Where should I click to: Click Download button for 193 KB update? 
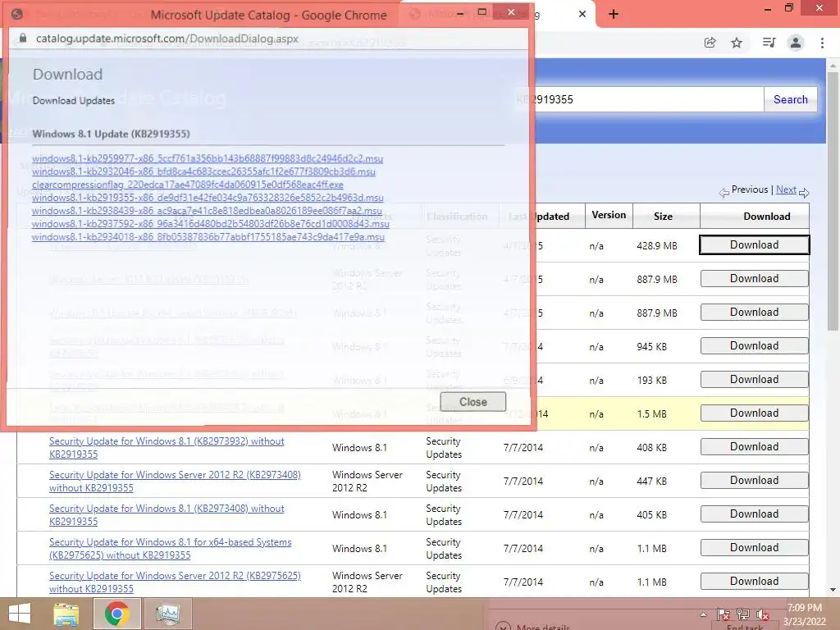pos(755,380)
